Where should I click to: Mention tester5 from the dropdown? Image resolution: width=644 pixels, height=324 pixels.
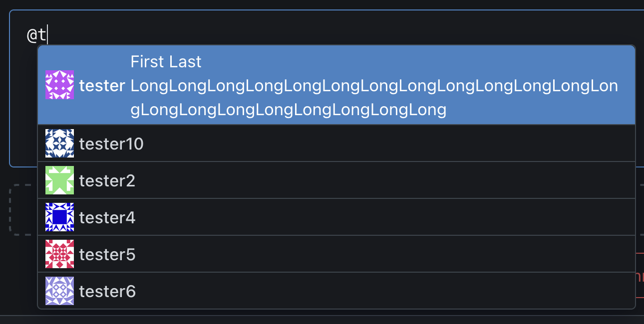(x=107, y=255)
